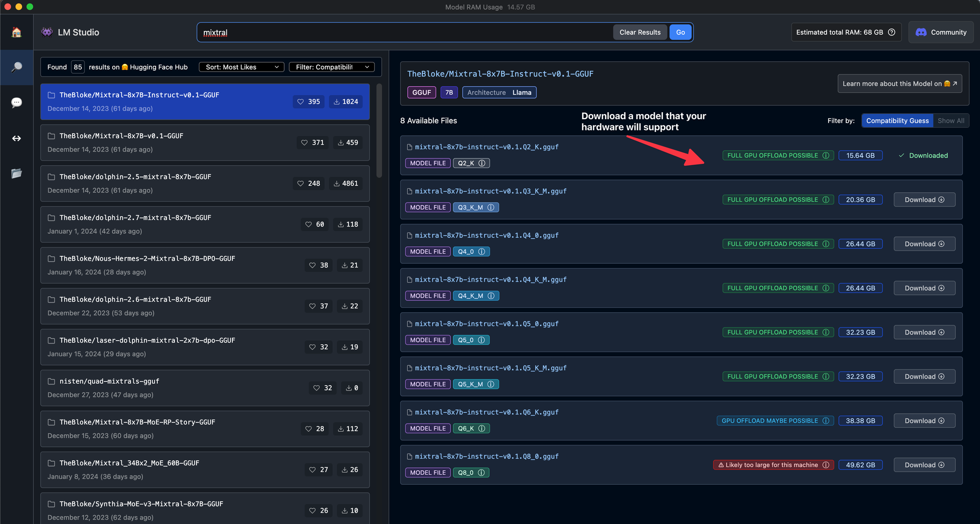Click the mixtral search input field
The image size is (980, 524).
click(x=405, y=32)
